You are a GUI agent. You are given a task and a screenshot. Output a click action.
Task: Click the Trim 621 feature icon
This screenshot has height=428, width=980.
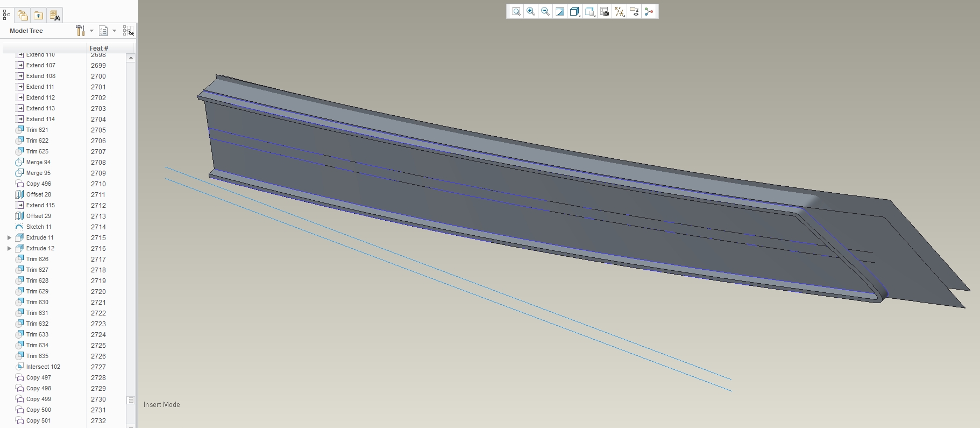(20, 130)
